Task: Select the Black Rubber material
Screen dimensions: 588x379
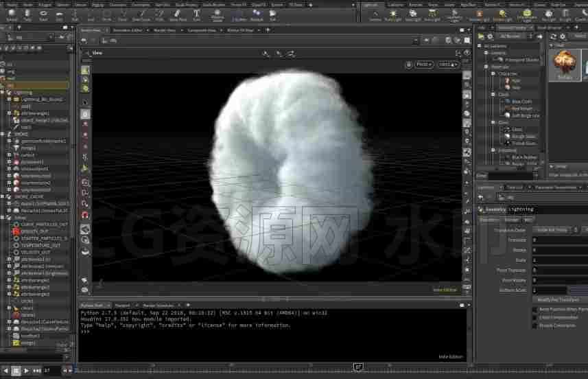Action: 524,157
